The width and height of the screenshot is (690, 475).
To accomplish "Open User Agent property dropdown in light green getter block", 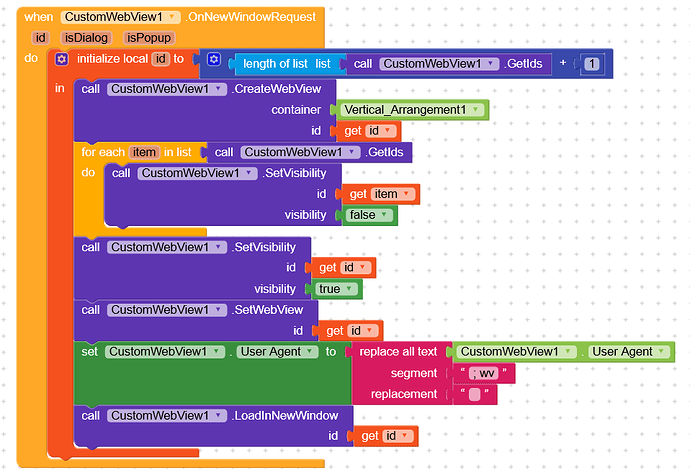I will pyautogui.click(x=629, y=352).
